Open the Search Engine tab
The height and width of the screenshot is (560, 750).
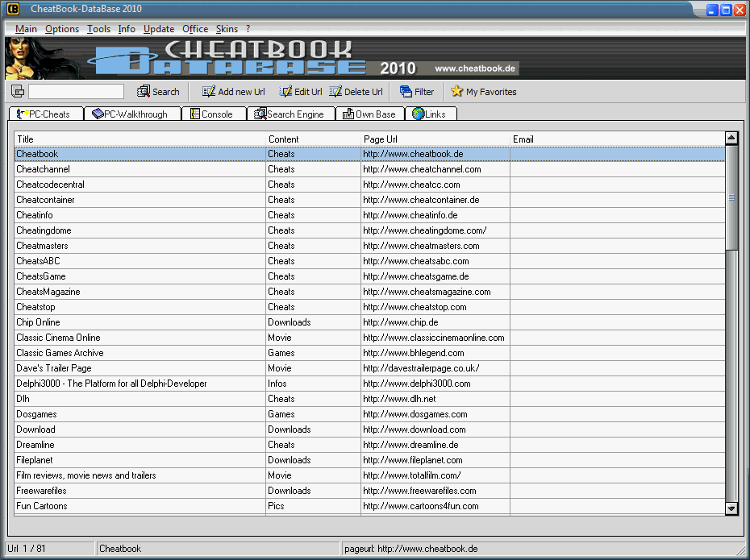pyautogui.click(x=289, y=114)
